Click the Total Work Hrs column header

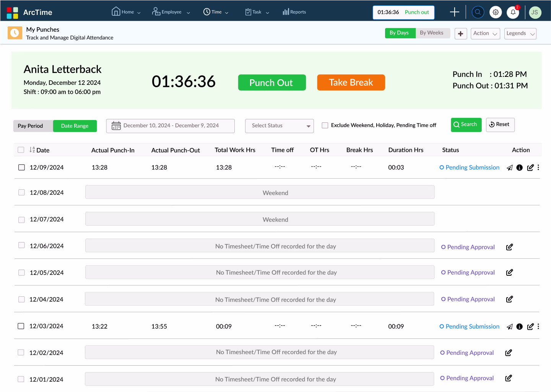235,150
